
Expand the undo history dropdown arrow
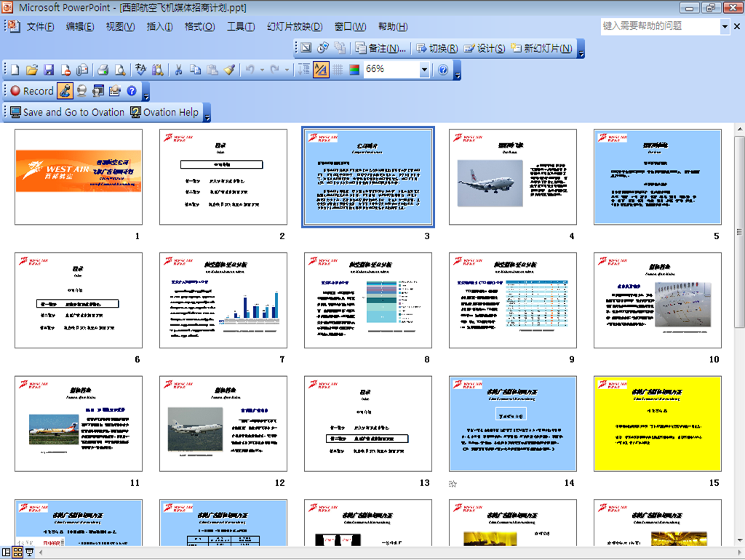coord(262,70)
